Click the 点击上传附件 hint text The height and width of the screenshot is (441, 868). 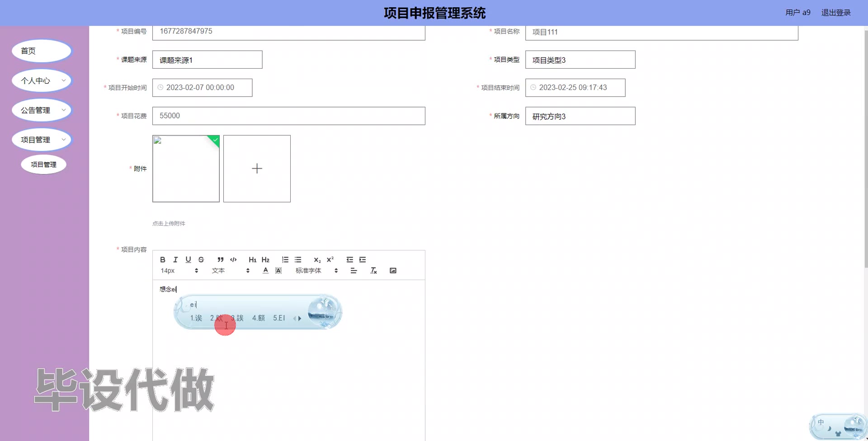169,224
